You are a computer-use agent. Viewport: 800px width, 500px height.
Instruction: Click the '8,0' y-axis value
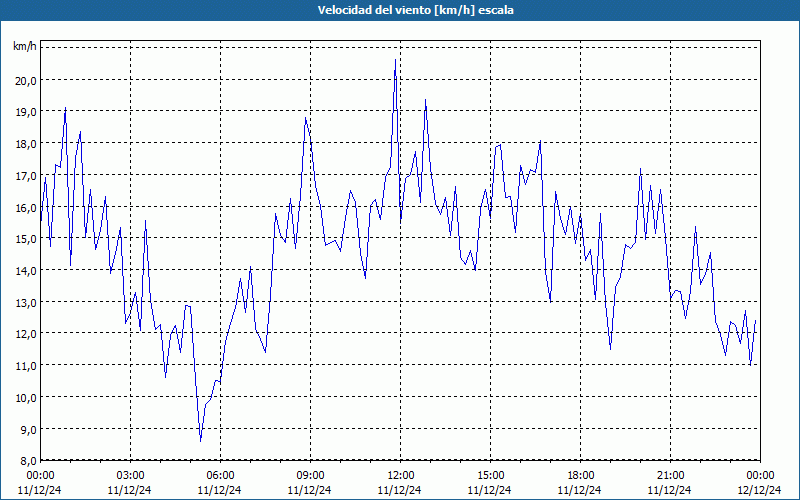point(30,461)
